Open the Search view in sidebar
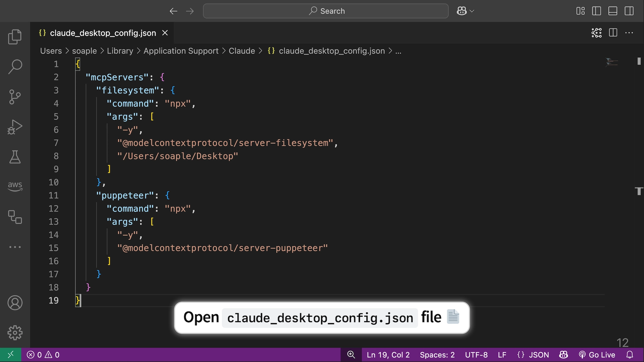This screenshot has height=362, width=644. pyautogui.click(x=15, y=67)
